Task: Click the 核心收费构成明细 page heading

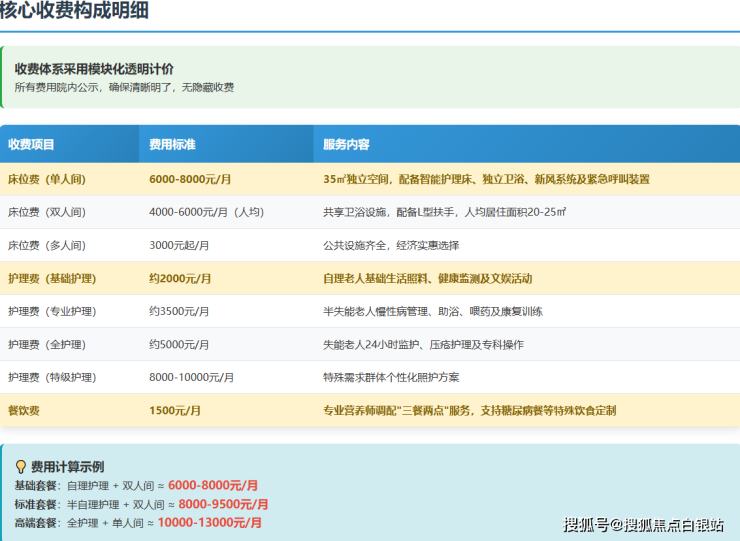Action: (x=77, y=11)
